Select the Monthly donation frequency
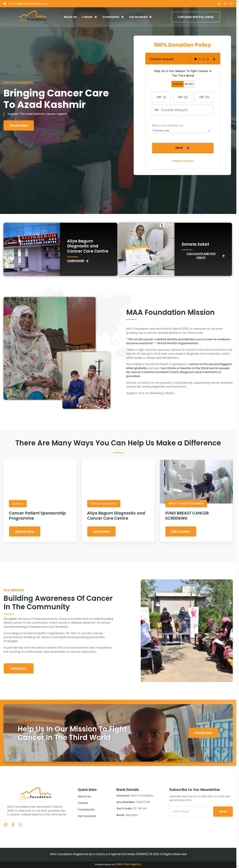The width and height of the screenshot is (239, 868). 189,84
